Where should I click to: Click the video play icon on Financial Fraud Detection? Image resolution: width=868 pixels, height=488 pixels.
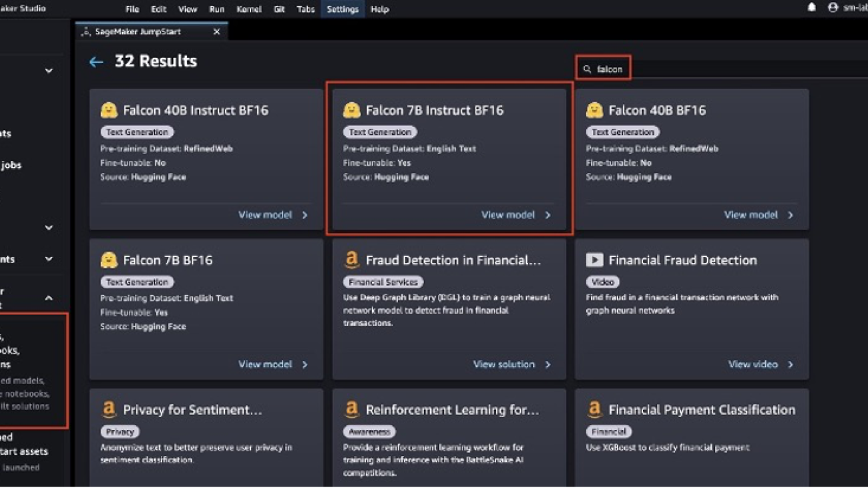tap(594, 260)
